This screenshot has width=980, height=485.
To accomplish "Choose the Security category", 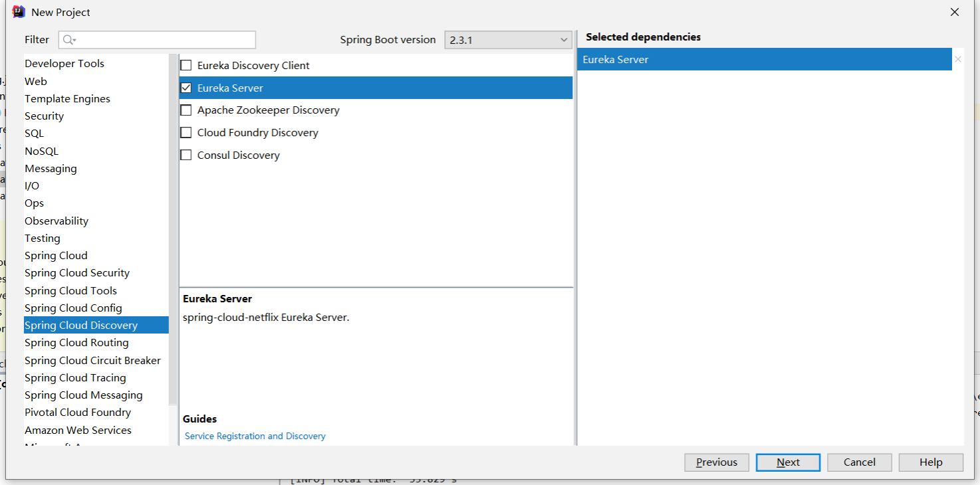I will pyautogui.click(x=96, y=116).
